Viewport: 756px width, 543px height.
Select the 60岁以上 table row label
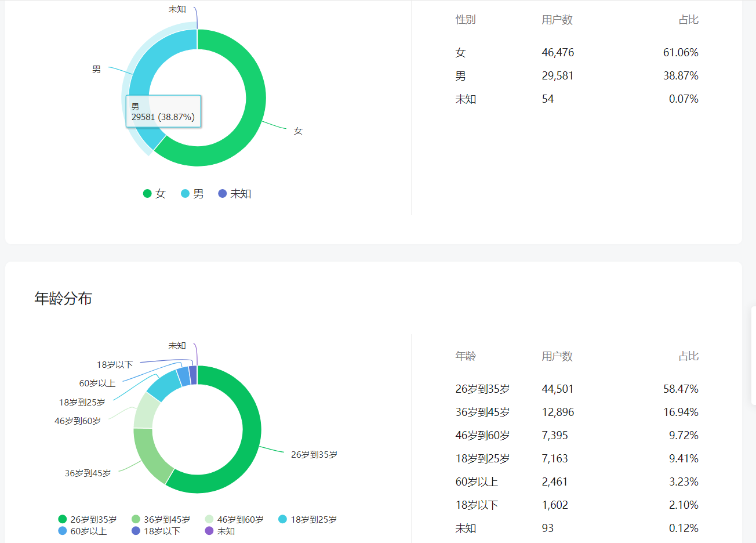click(x=477, y=482)
